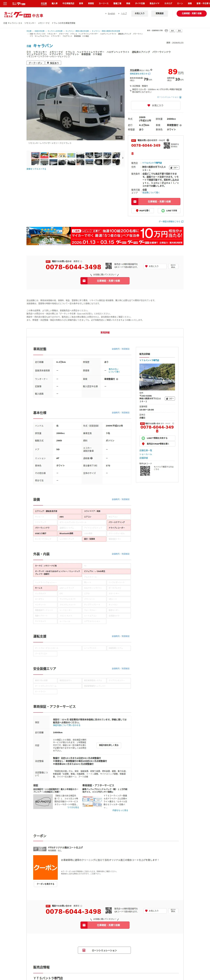Click 保証内容を詳しく見る button

(x=109, y=745)
